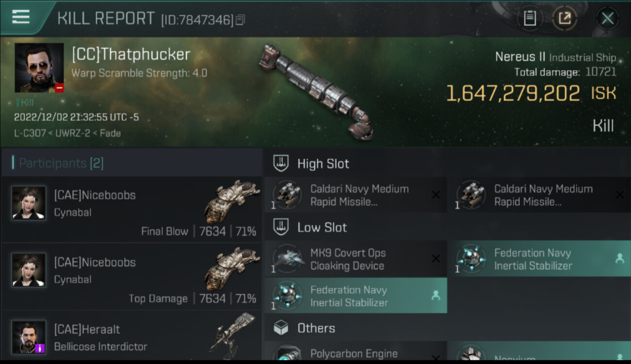Open the Fade region link
The image size is (631, 364).
click(x=111, y=133)
